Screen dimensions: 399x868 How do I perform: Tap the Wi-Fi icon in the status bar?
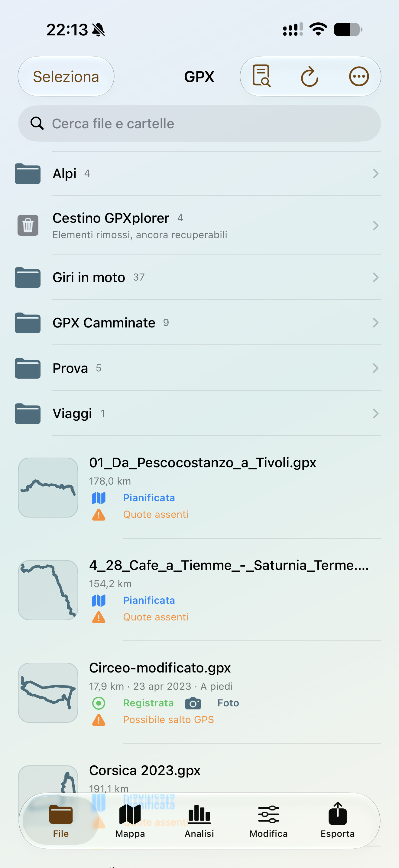[x=318, y=29]
